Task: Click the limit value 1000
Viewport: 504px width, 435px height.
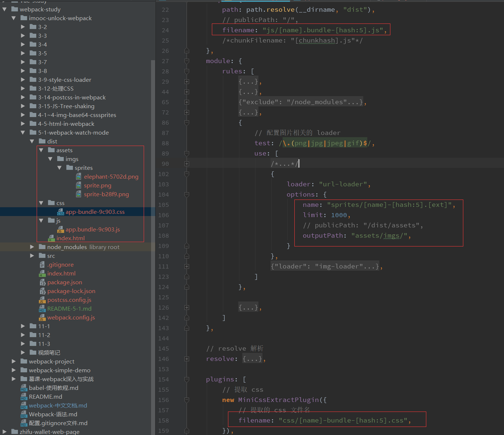Action: tap(339, 215)
